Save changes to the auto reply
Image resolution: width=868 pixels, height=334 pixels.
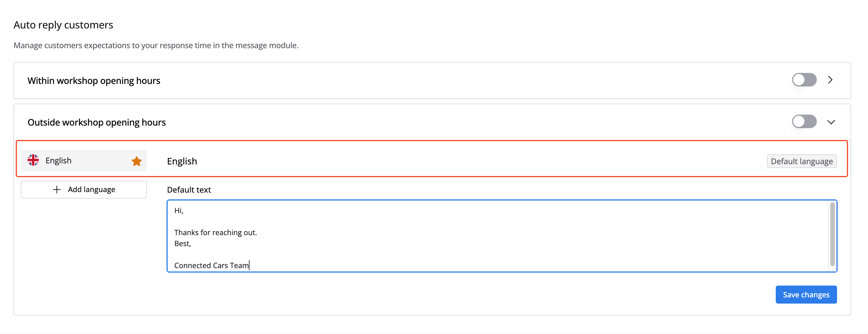click(806, 295)
